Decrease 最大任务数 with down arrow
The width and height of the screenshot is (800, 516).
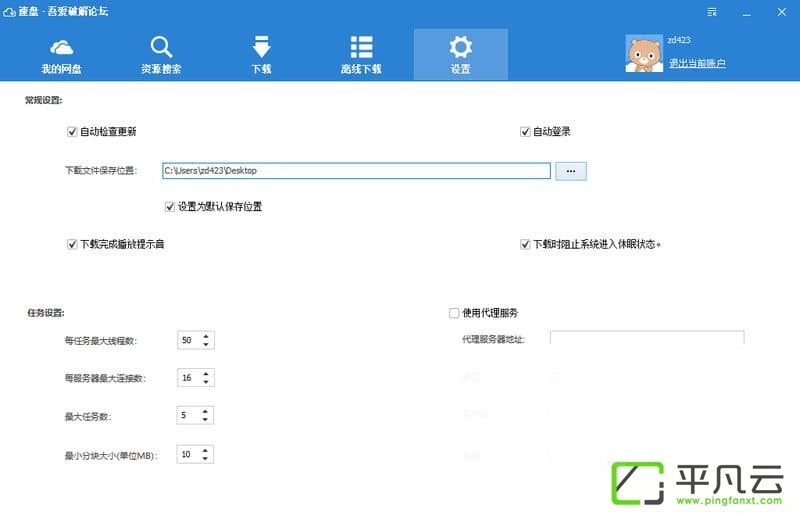(x=205, y=420)
